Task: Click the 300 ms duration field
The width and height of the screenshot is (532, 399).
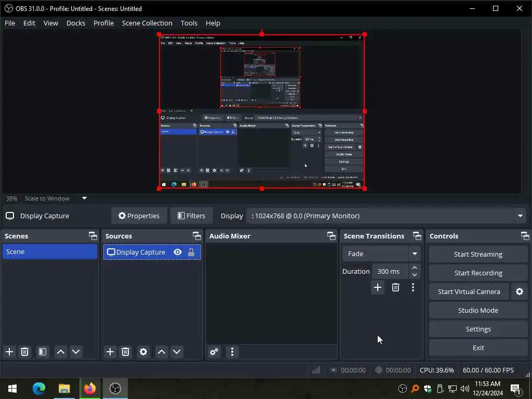Action: [x=390, y=271]
